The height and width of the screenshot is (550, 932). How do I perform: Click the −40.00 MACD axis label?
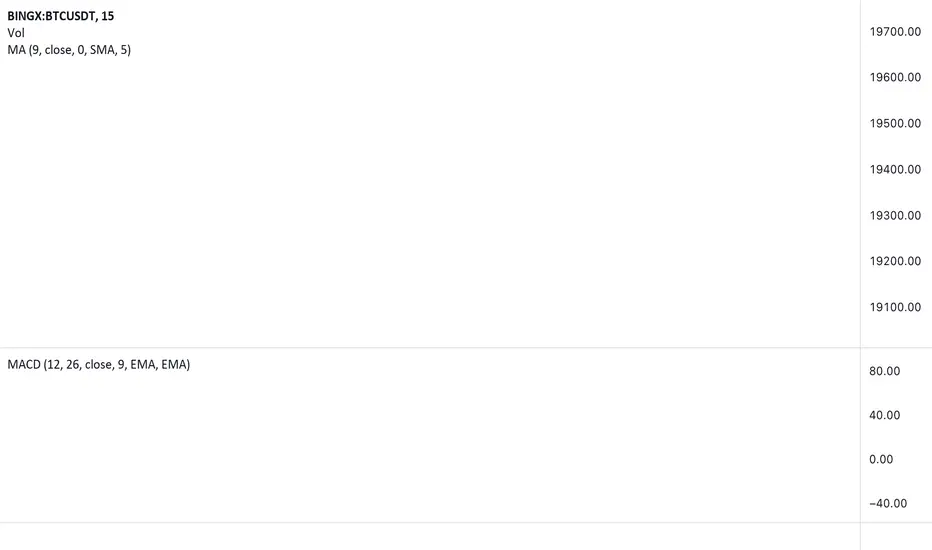pyautogui.click(x=888, y=504)
